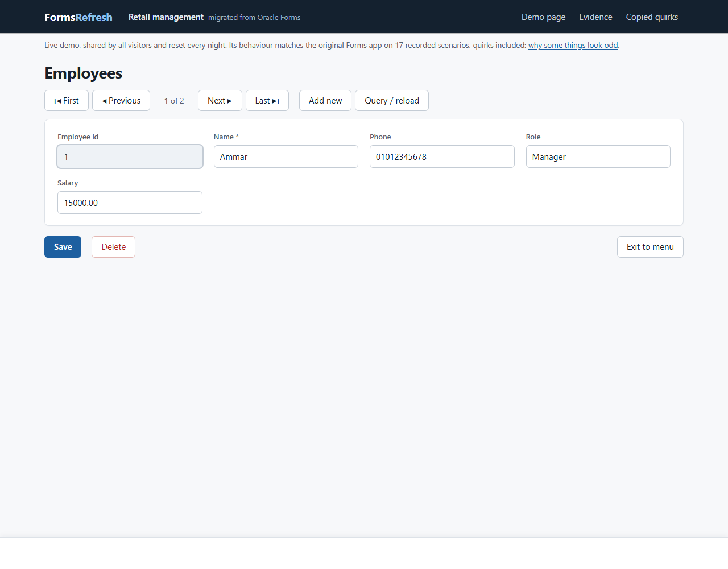Click the 'Phone' field label

click(x=380, y=137)
